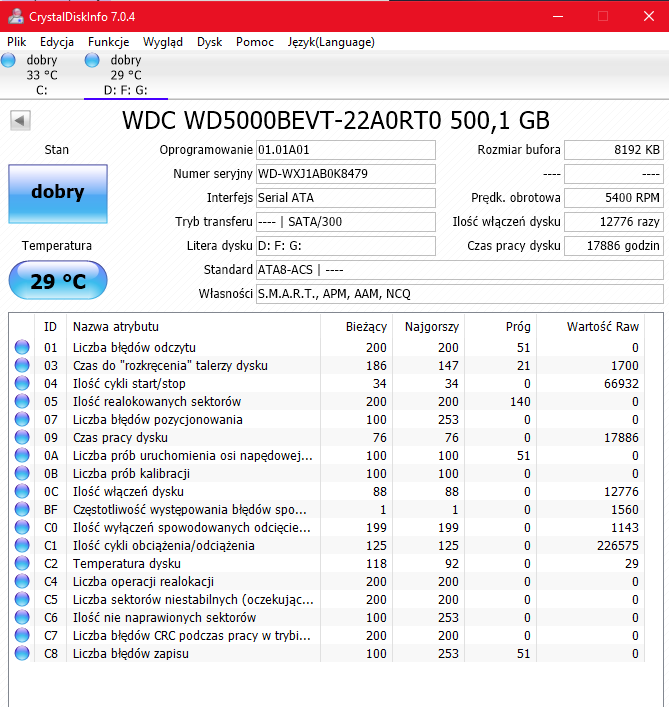Select the C: drive status circle icon
The image size is (669, 707).
tap(9, 60)
